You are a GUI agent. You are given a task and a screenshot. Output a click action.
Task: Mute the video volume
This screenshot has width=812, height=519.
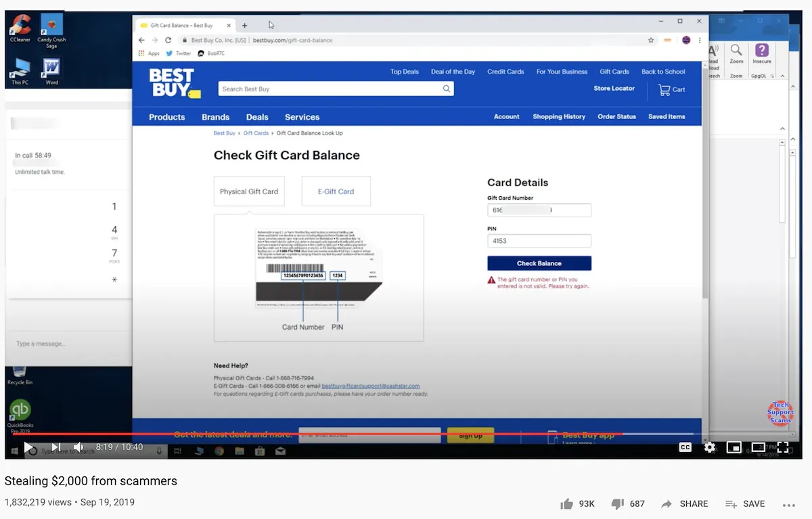click(x=78, y=447)
